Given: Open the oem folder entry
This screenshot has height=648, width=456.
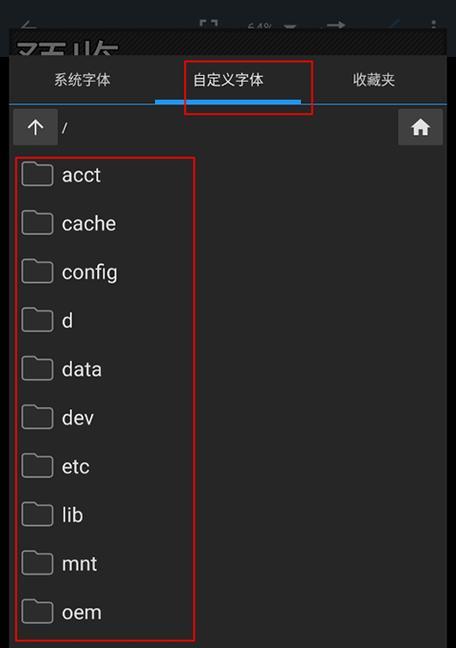Looking at the screenshot, I should (x=105, y=612).
